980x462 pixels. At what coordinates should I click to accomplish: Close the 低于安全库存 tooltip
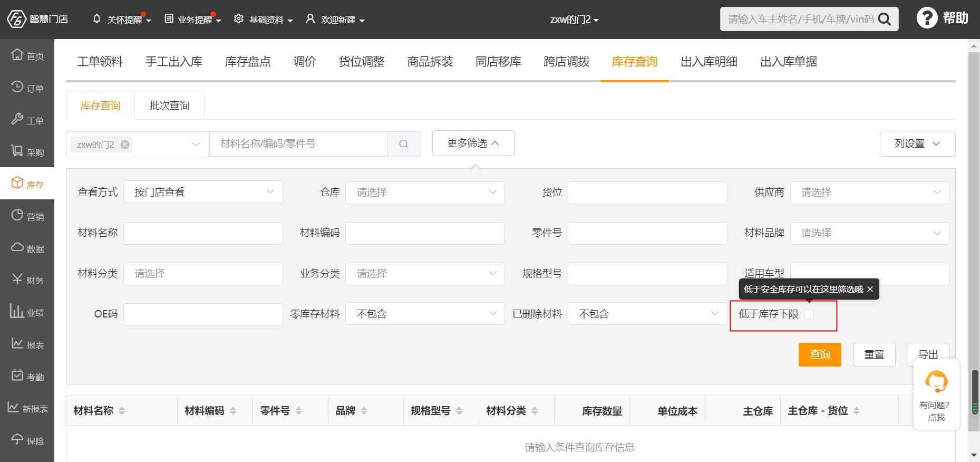coord(870,289)
